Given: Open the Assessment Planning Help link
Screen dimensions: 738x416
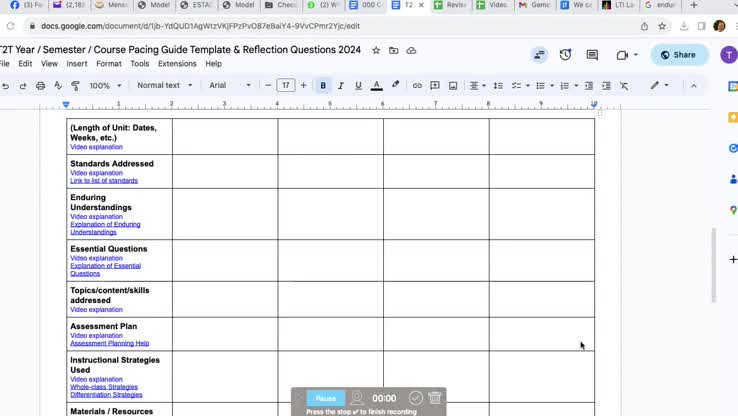Looking at the screenshot, I should 110,344.
